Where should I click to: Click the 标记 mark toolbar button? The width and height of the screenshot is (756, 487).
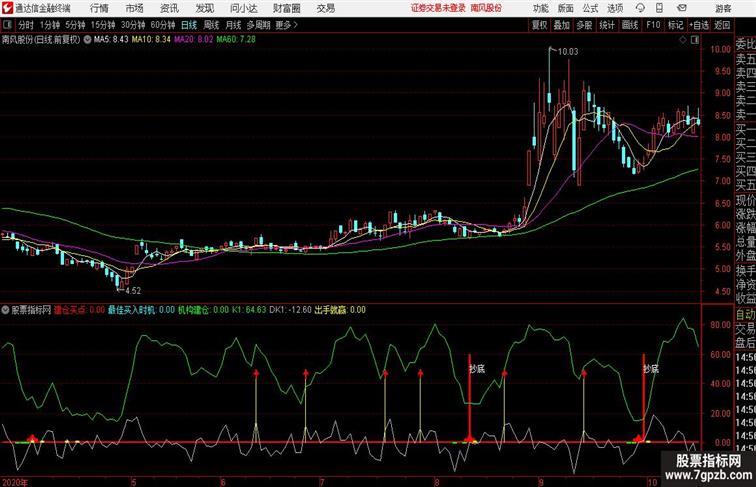[x=675, y=25]
